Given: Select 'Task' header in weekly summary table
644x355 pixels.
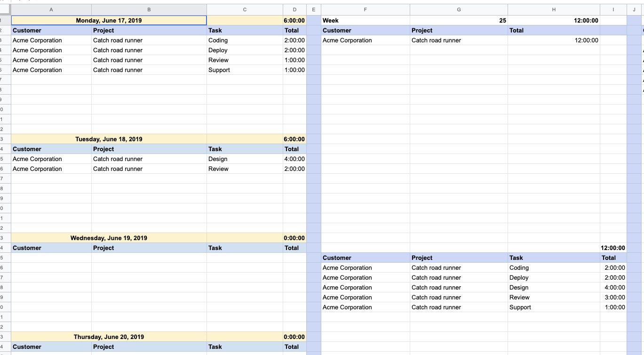Looking at the screenshot, I should [x=554, y=258].
